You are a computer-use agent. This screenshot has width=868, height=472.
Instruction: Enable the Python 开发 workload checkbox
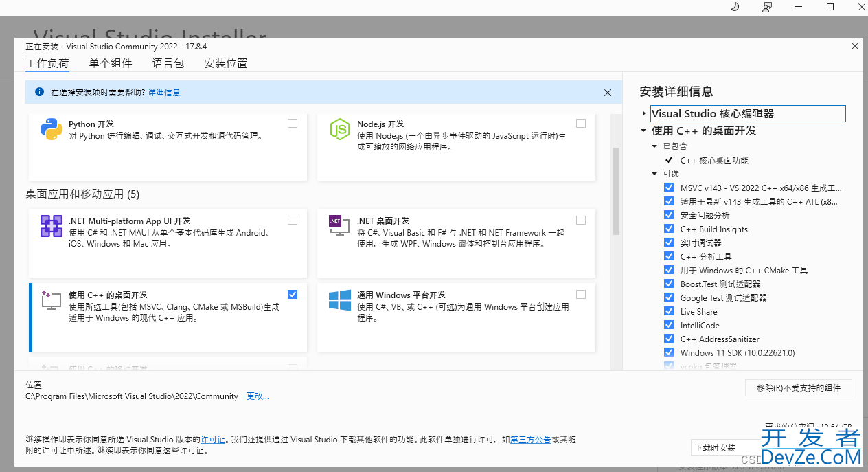coord(293,123)
